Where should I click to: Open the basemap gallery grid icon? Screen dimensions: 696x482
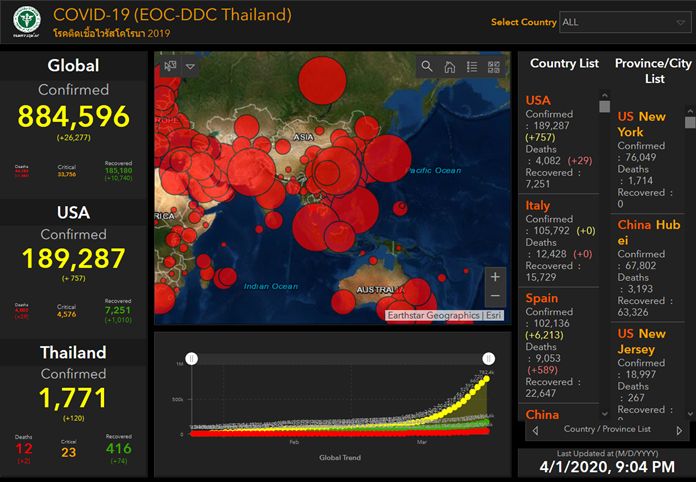pos(494,67)
